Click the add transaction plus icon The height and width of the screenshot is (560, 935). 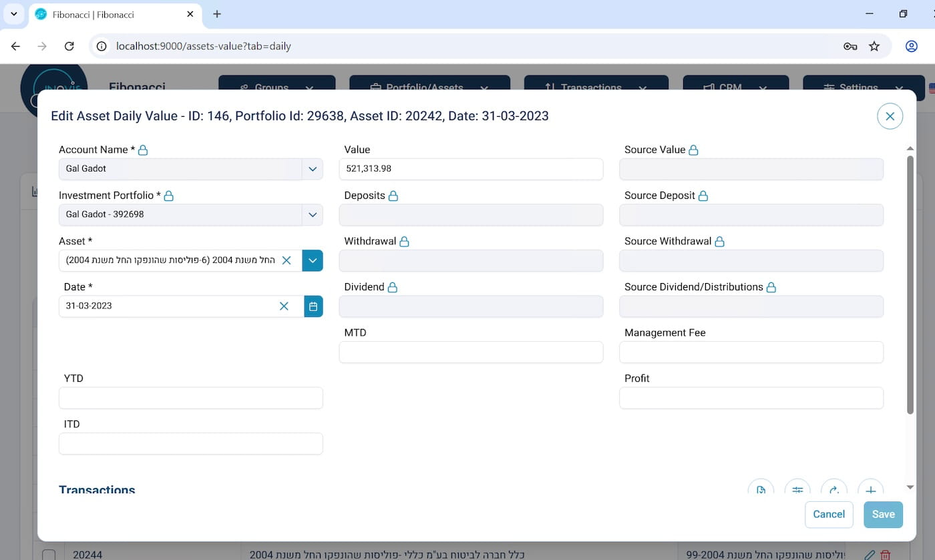pyautogui.click(x=870, y=489)
